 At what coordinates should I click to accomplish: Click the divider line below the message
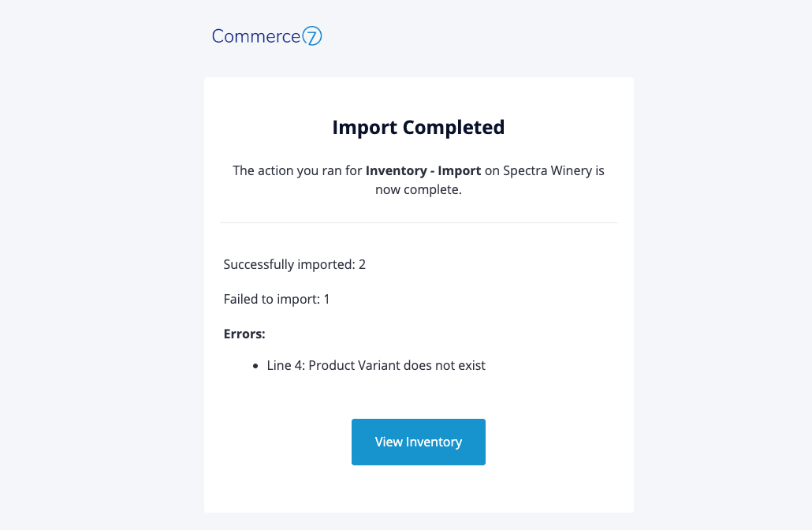(418, 222)
